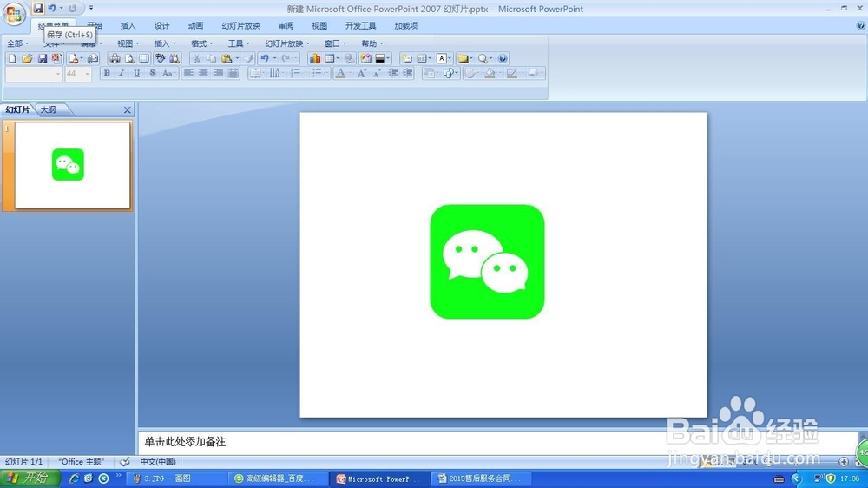Run the spelling check tool
Screen dimensions: 868x488
tap(160, 58)
